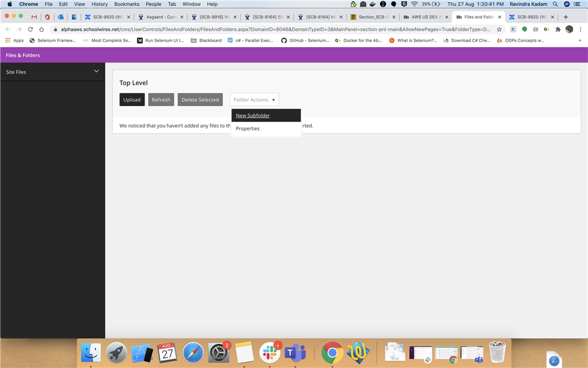Click Delete Selected button
Screen dimensions: 588x368
[x=200, y=99]
